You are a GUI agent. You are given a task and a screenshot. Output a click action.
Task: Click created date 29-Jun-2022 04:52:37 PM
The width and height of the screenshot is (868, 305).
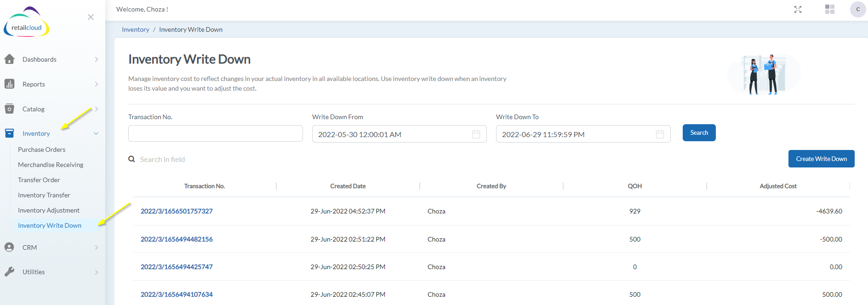coord(348,211)
